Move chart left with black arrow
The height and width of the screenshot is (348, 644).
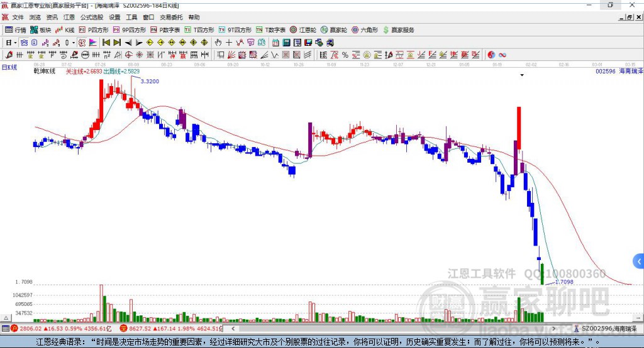(x=128, y=43)
